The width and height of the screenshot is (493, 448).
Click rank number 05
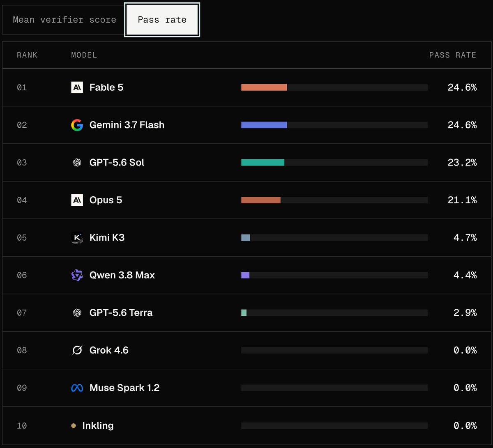coord(22,238)
